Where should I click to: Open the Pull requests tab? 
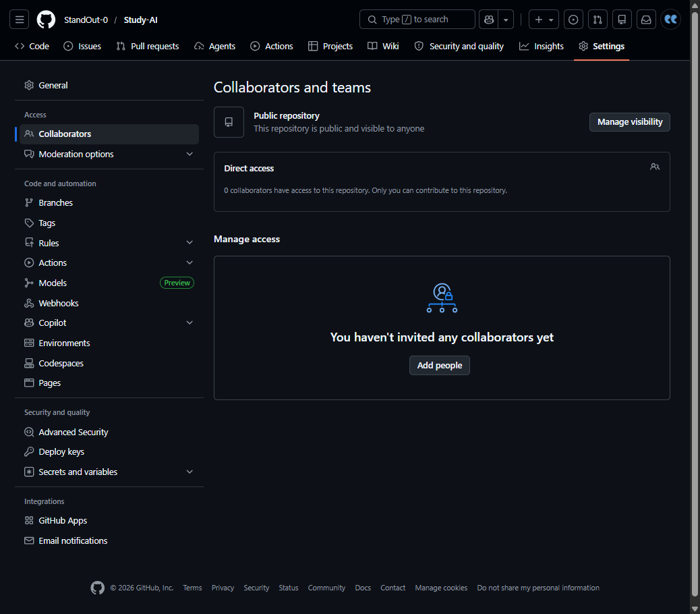(147, 46)
